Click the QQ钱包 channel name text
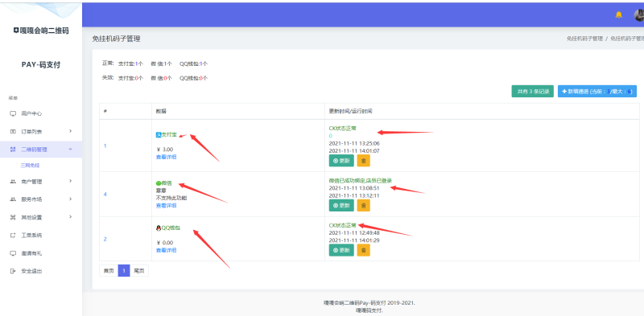The height and width of the screenshot is (316, 644). point(171,228)
